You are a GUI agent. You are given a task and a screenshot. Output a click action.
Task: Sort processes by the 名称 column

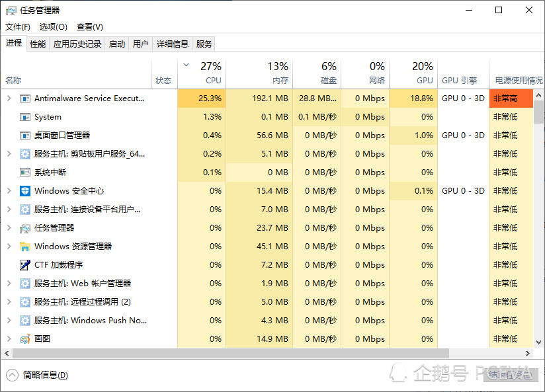(76, 74)
